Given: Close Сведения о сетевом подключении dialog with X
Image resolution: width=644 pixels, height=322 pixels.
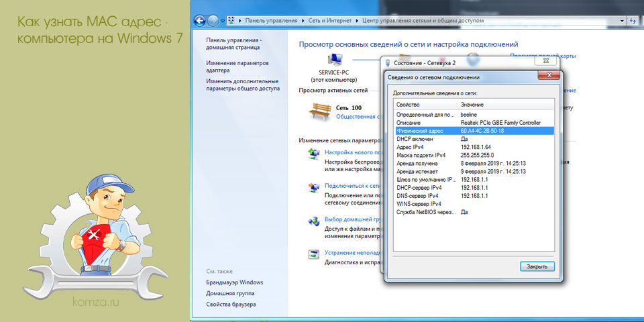Looking at the screenshot, I should click(549, 75).
